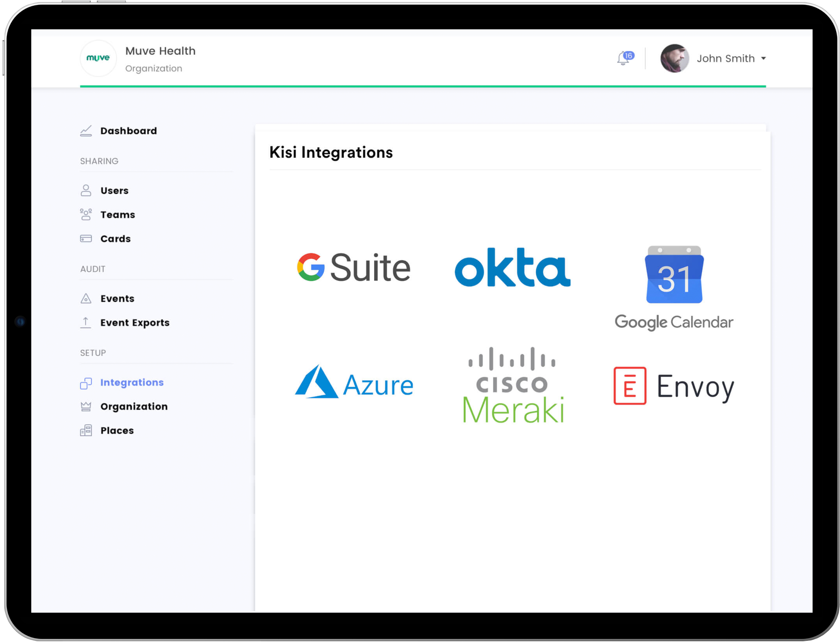Image resolution: width=840 pixels, height=642 pixels.
Task: Select the G Suite integration logo
Action: (353, 267)
